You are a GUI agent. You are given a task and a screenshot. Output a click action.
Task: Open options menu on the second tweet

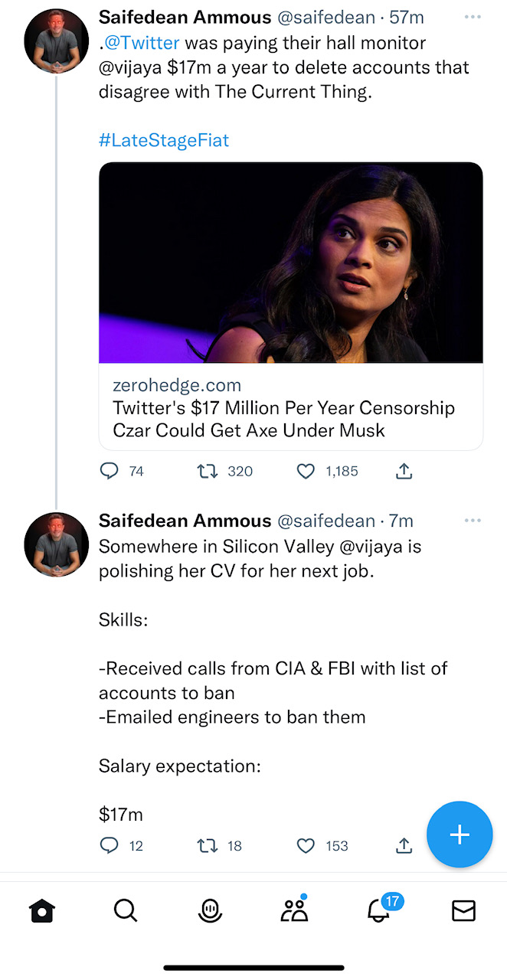[x=472, y=520]
